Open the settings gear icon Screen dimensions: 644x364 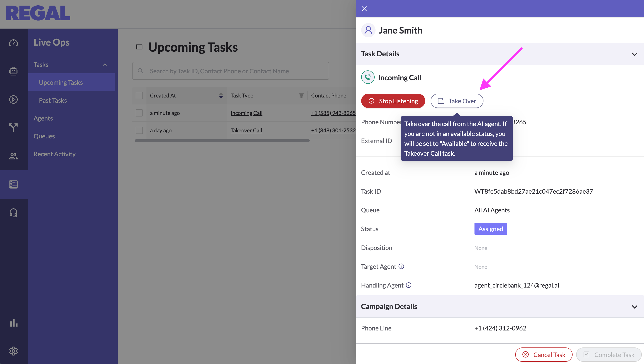(13, 351)
